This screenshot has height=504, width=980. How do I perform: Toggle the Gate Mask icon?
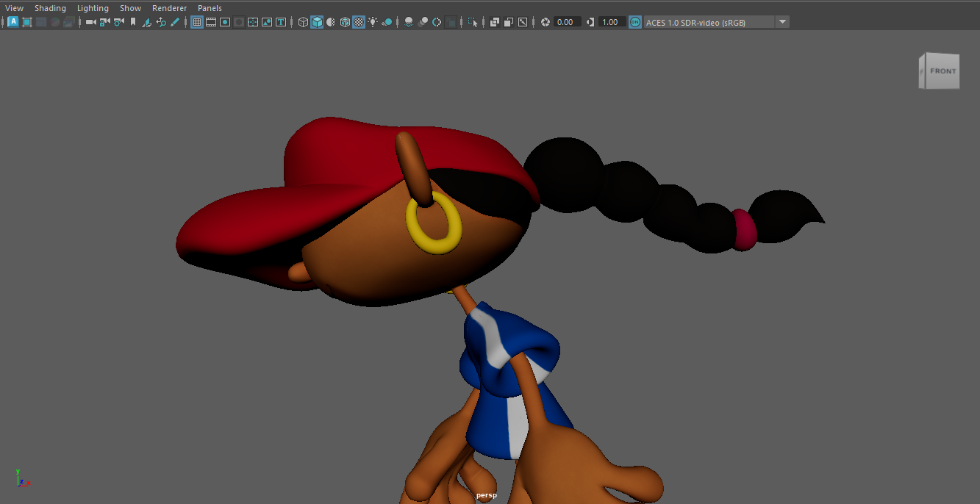239,22
